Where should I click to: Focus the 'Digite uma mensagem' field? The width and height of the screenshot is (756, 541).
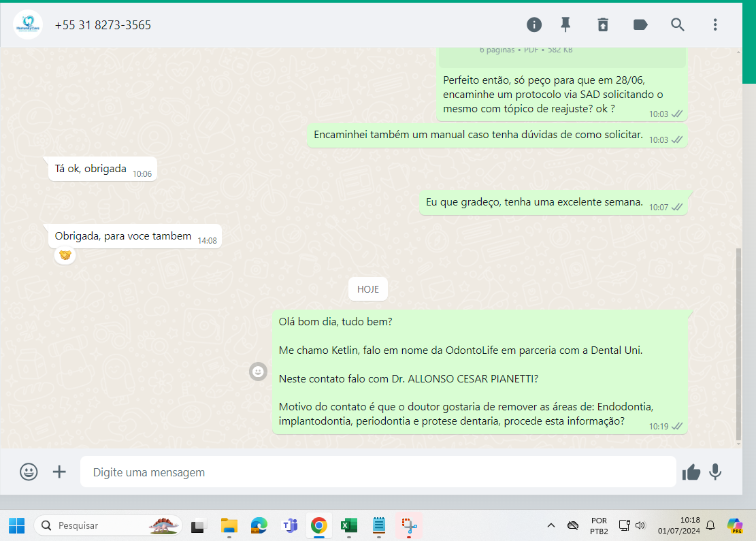pyautogui.click(x=378, y=472)
